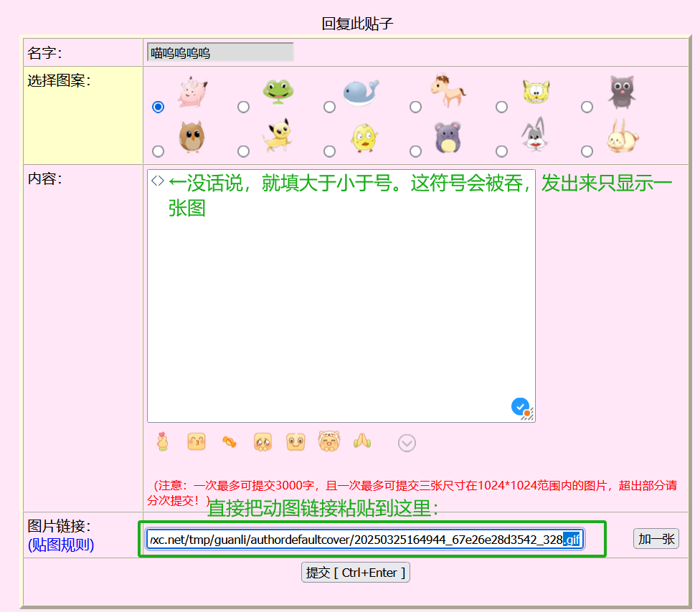Select the gray rabbit avatar radio button

click(502, 152)
